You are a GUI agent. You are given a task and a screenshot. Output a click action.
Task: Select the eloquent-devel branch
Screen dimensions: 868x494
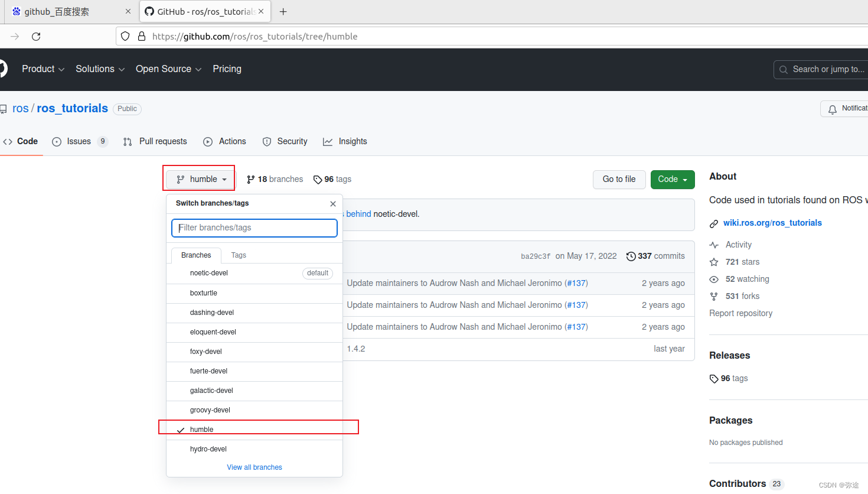click(254, 332)
